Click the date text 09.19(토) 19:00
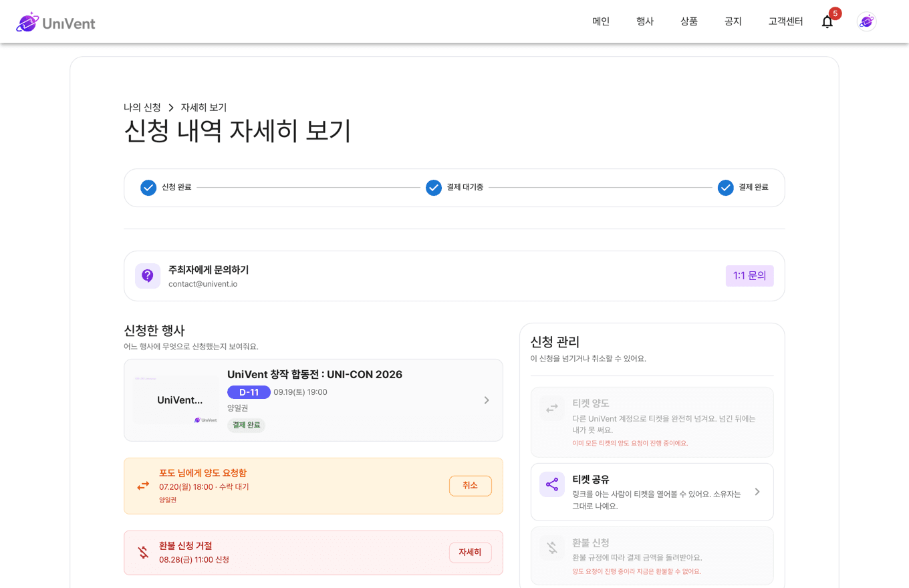The height and width of the screenshot is (588, 909). (x=300, y=392)
